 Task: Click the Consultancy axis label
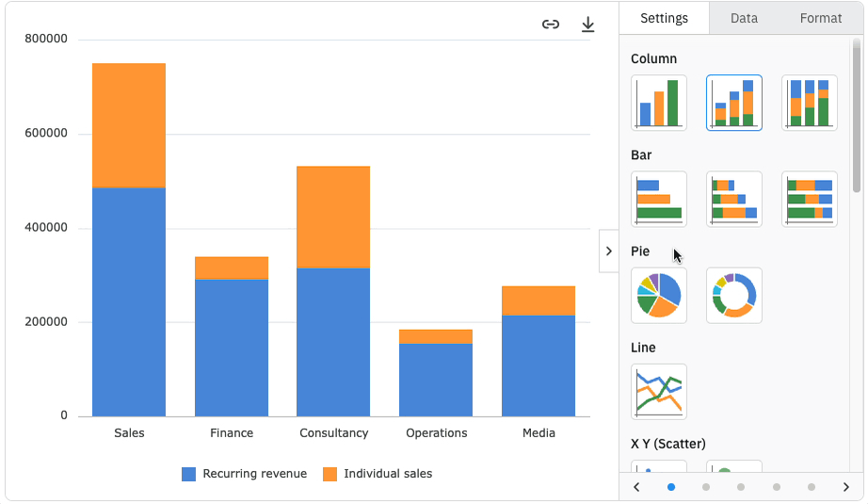[x=334, y=433]
